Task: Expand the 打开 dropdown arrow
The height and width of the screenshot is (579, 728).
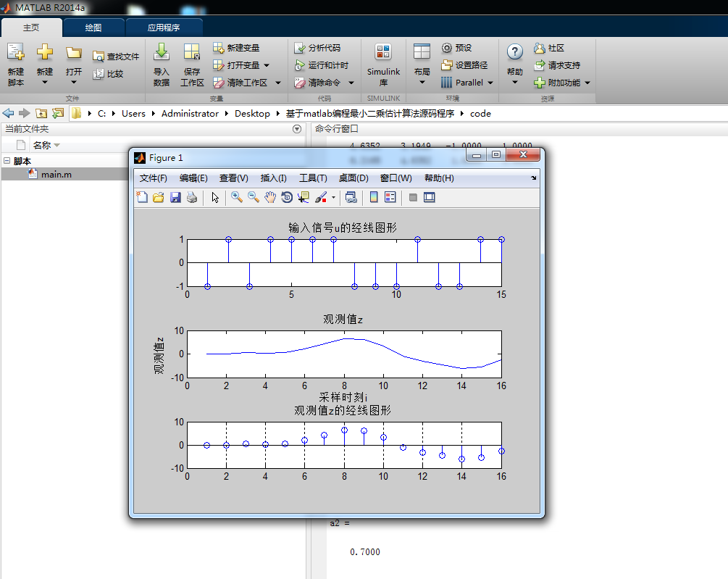Action: point(73,83)
